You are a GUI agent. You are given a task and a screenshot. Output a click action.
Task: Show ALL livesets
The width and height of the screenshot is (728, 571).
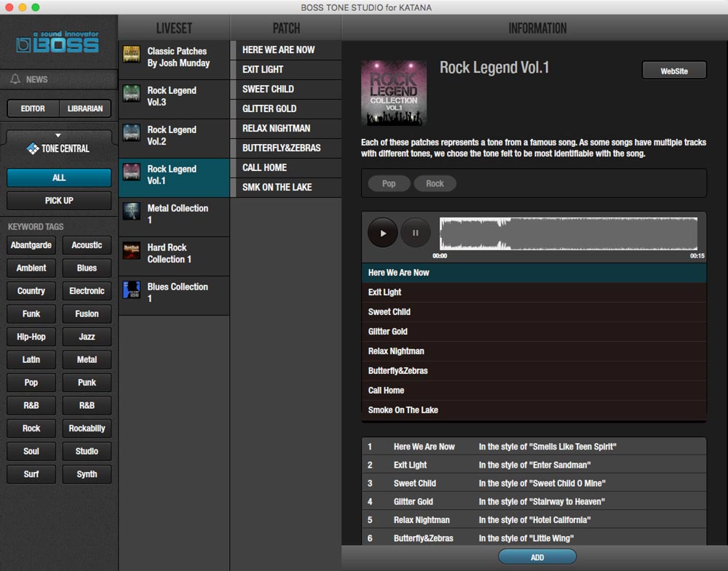coord(59,177)
